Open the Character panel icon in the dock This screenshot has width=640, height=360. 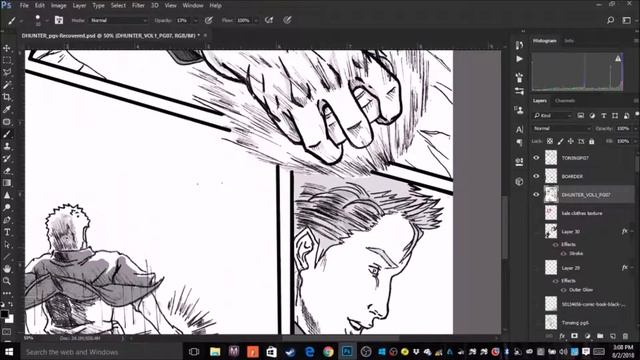519,129
